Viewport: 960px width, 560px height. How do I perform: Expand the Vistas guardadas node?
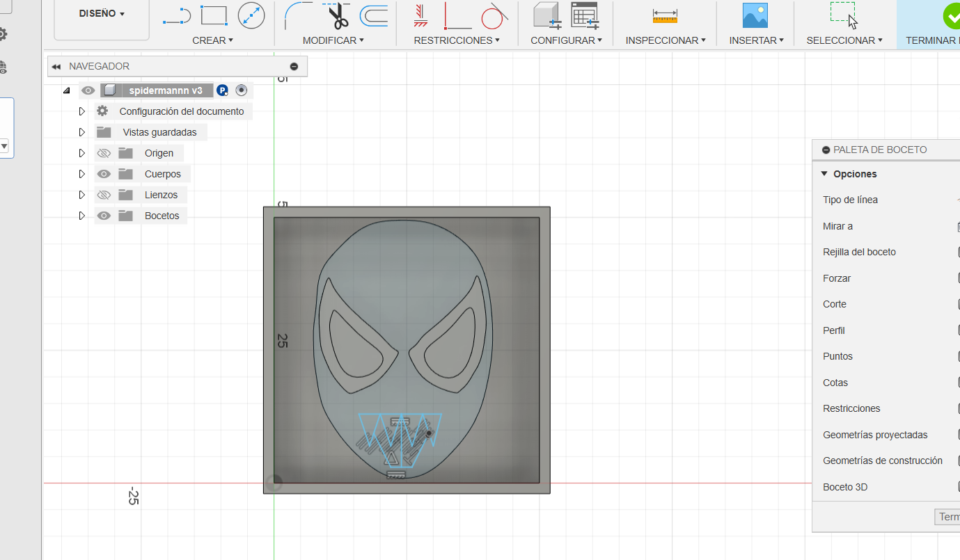81,132
